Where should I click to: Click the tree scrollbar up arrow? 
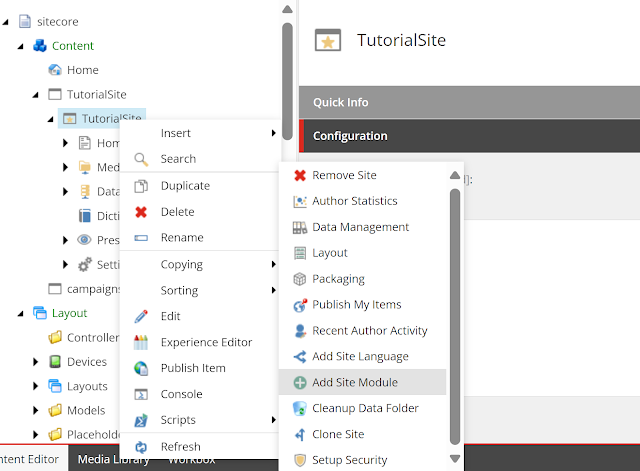(287, 9)
